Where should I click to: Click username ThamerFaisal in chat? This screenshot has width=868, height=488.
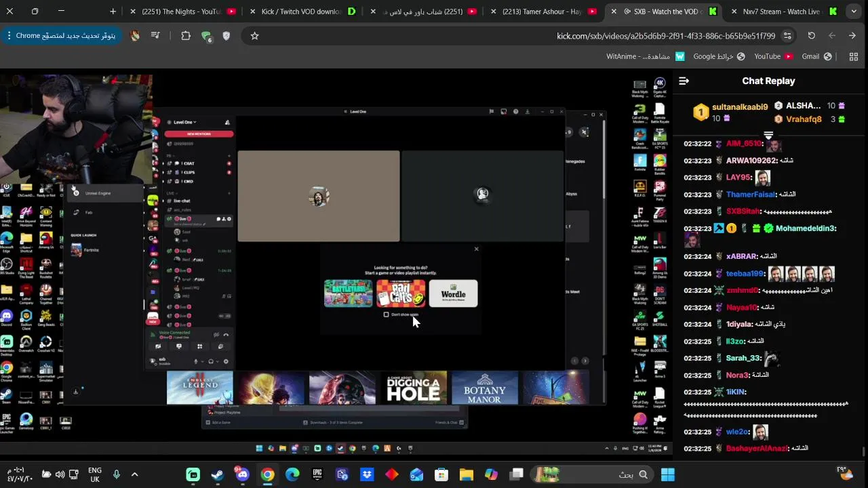(x=751, y=195)
